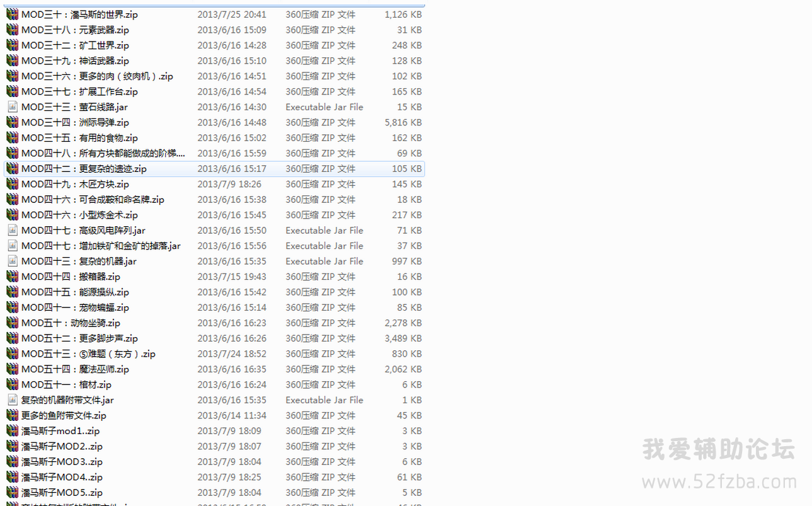Screen dimensions: 812x506
Task: Click the zip icon of 潘马斯的世界.zip
Action: click(12, 14)
